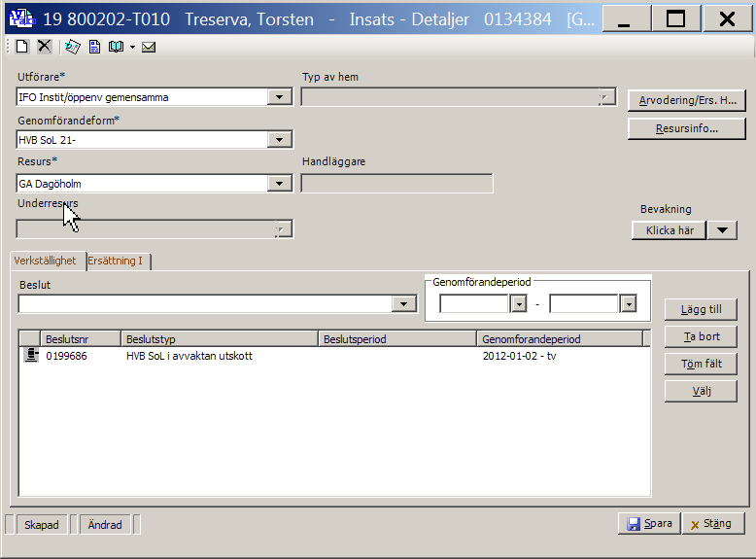Expand the Utförare dropdown

point(279,97)
